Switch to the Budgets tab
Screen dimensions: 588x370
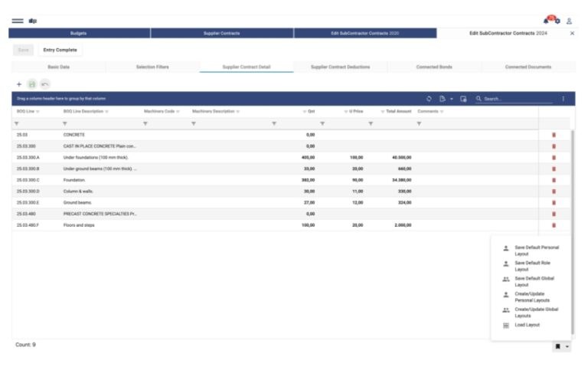click(79, 33)
